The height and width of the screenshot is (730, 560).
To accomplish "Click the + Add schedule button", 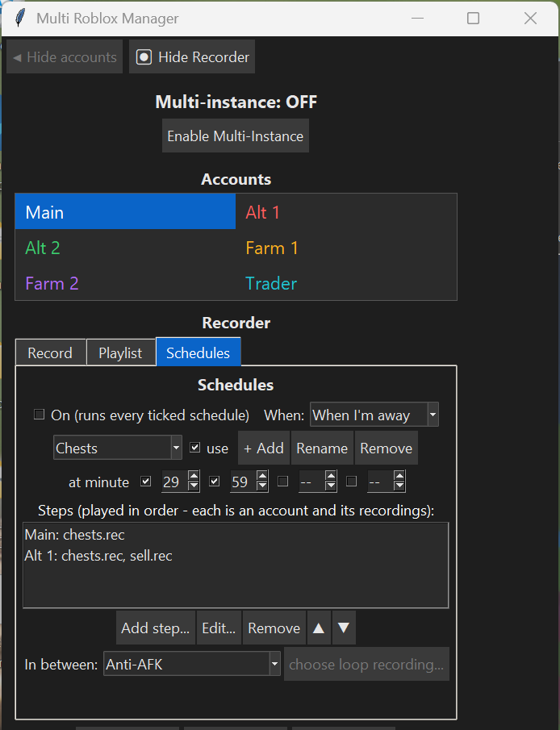I will click(x=264, y=448).
